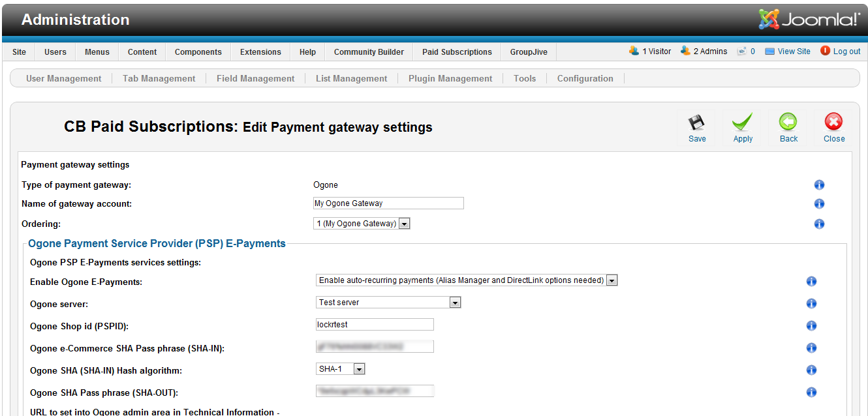The width and height of the screenshot is (868, 416).
Task: Open the Content menu
Action: pos(142,52)
